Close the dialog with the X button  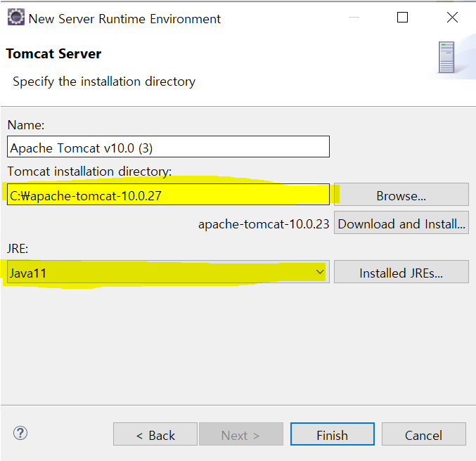click(x=452, y=18)
